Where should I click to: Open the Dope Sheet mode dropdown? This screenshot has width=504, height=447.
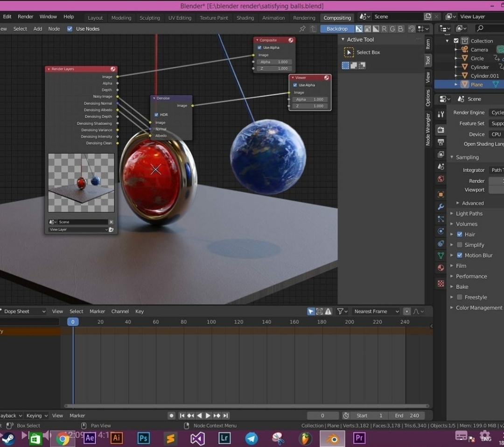point(23,312)
